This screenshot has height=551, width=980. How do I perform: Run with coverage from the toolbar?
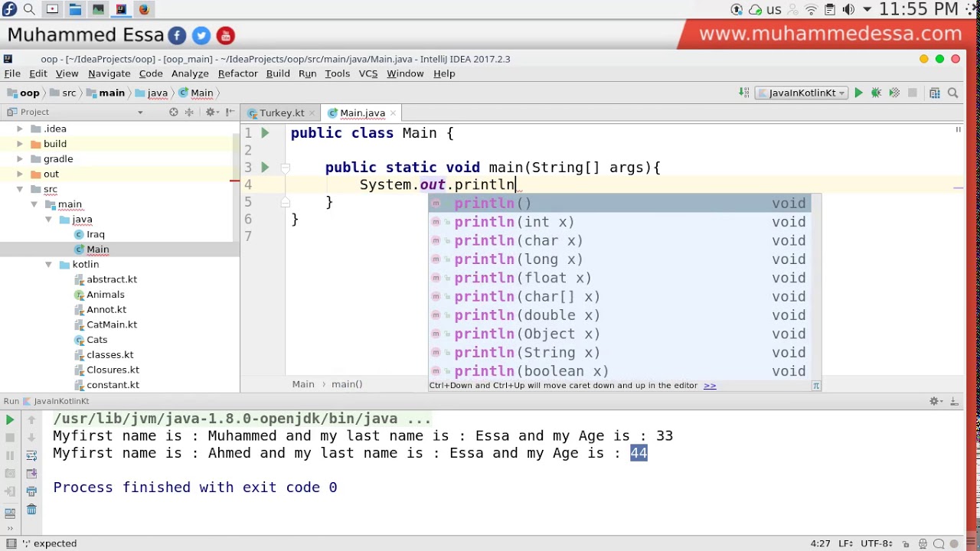coord(894,93)
